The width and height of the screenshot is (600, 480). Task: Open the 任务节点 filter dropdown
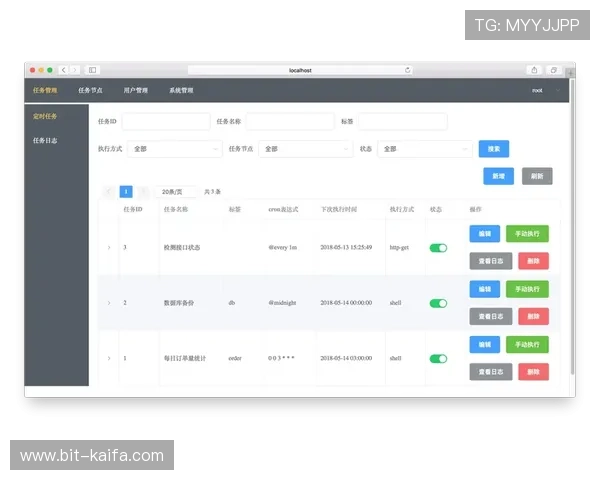point(306,149)
